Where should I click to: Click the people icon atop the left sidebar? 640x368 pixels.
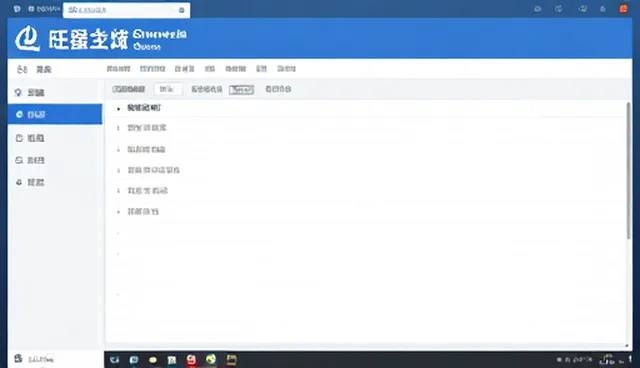pyautogui.click(x=22, y=69)
